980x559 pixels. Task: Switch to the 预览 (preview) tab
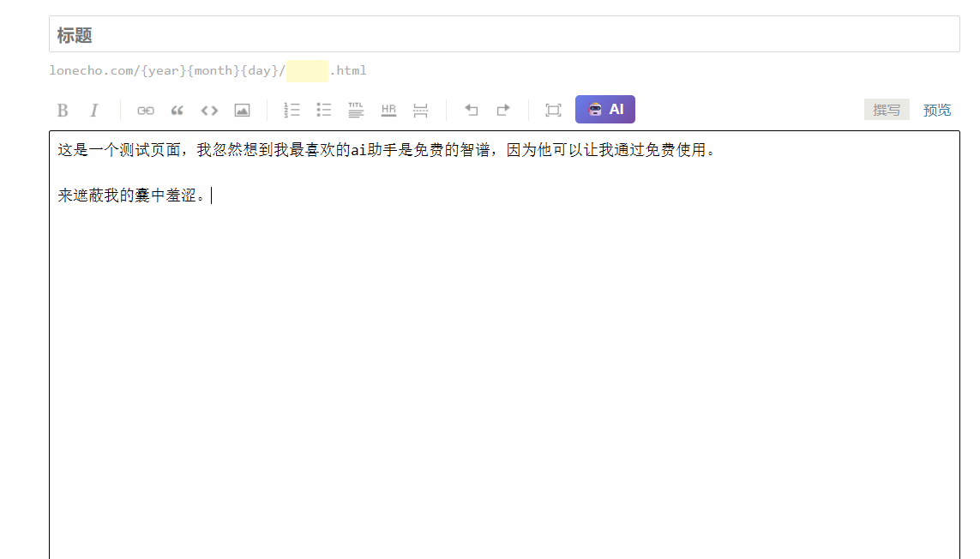[937, 110]
